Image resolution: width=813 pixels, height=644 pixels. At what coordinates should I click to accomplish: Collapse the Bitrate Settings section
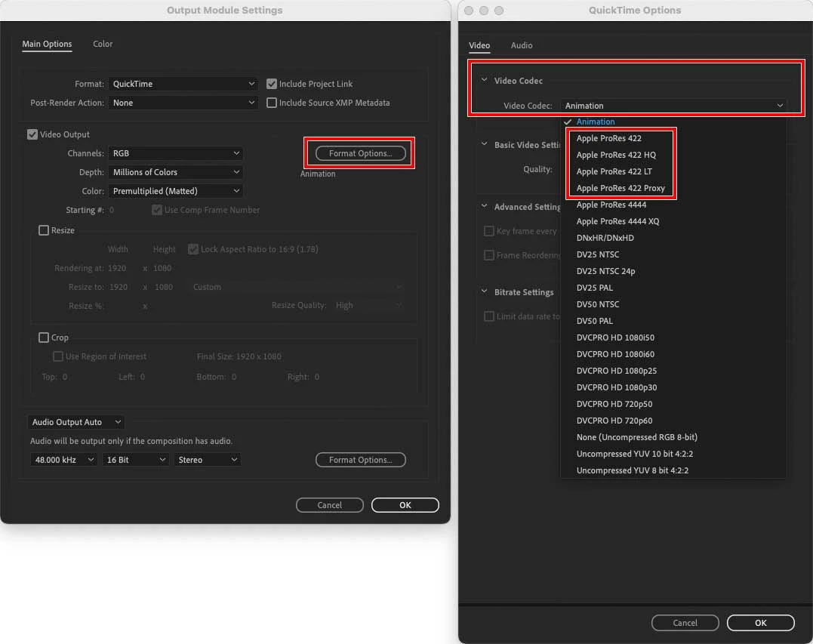point(484,292)
